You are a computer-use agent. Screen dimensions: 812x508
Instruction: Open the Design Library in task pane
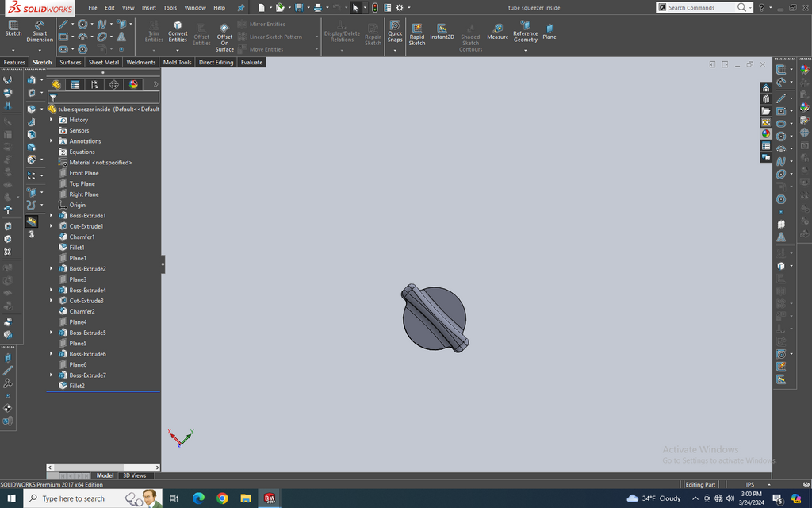(766, 99)
